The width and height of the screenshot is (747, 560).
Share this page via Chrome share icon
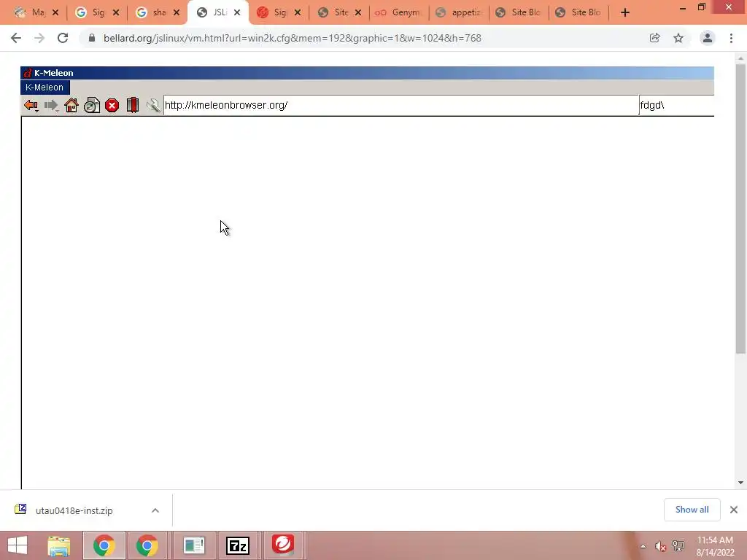click(x=654, y=38)
